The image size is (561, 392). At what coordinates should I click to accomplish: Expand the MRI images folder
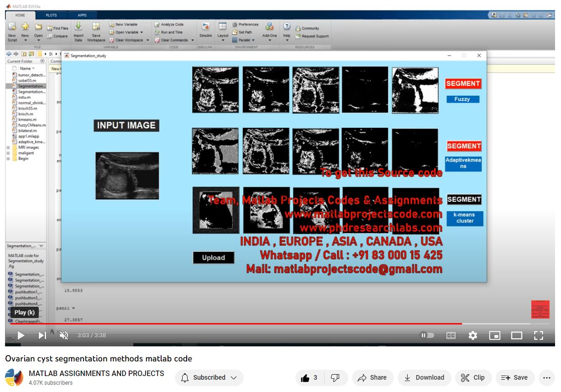point(8,148)
